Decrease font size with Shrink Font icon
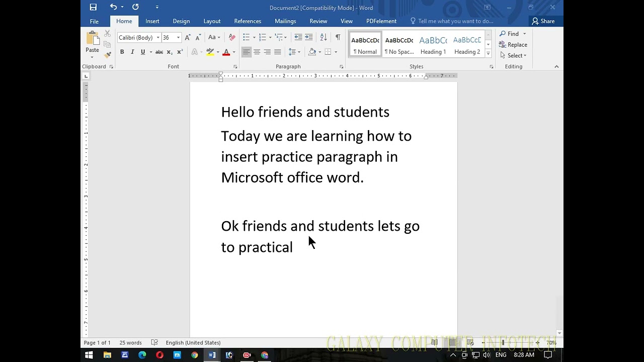This screenshot has height=362, width=644. [x=198, y=38]
